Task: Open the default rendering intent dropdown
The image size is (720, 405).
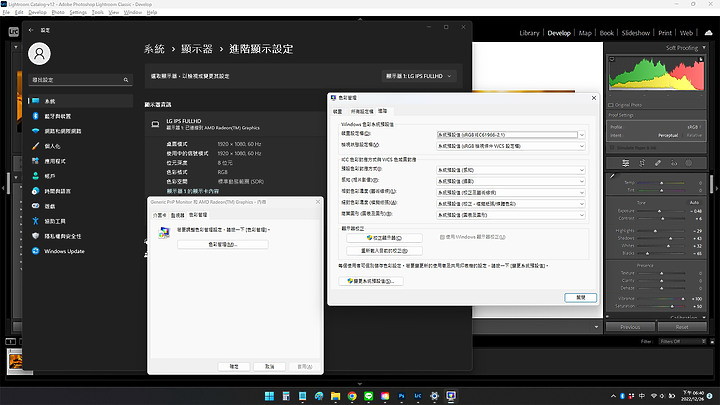Action: (511, 170)
